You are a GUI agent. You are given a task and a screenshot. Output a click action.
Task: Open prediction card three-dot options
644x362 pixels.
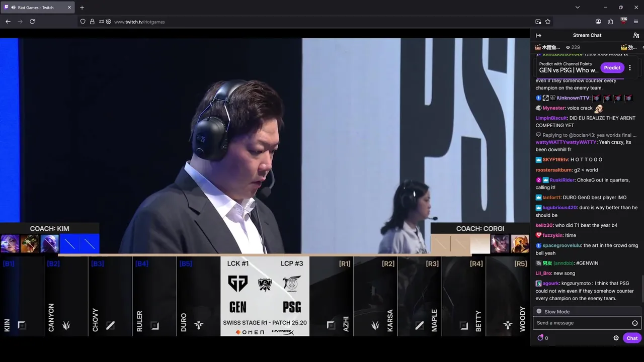click(629, 68)
